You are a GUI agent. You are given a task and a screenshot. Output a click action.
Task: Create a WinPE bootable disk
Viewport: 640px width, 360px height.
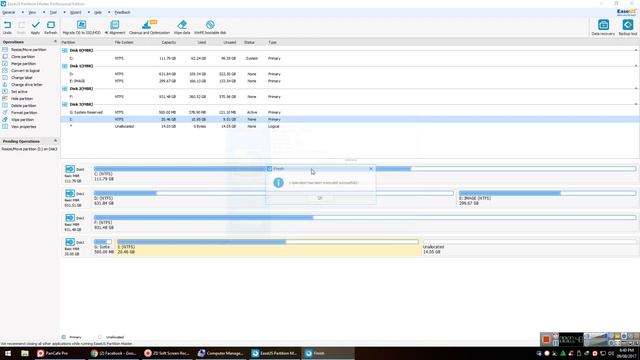point(210,27)
